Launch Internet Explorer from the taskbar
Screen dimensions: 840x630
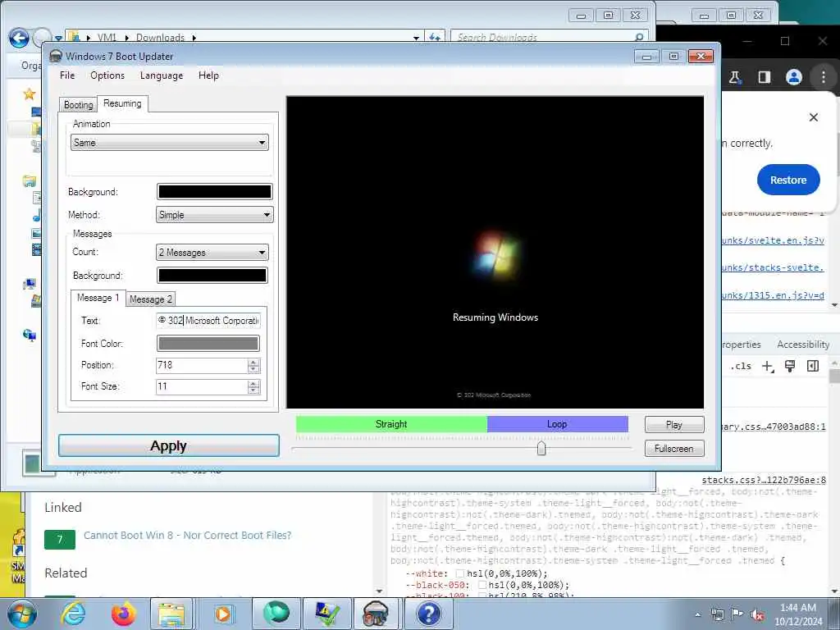(x=73, y=614)
